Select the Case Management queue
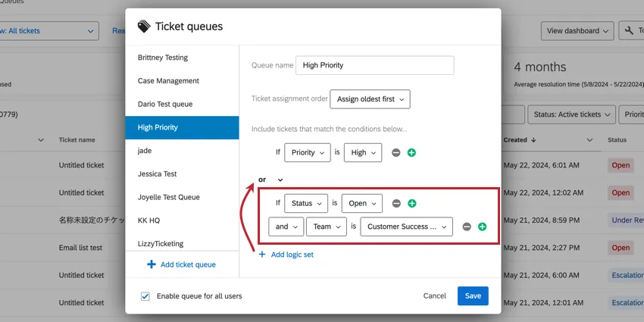Viewport: 644px width, 322px height. pyautogui.click(x=168, y=81)
